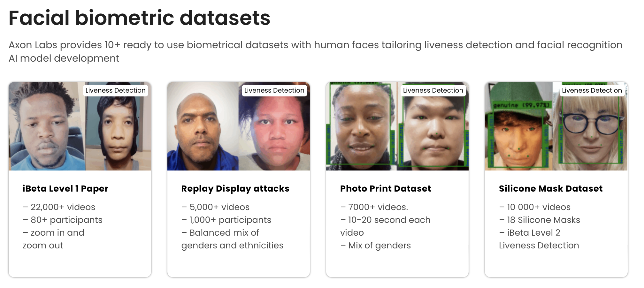Screen dimensions: 644x288
Task: Click Liveness Detection tag on iBeta card
Action: pos(115,91)
